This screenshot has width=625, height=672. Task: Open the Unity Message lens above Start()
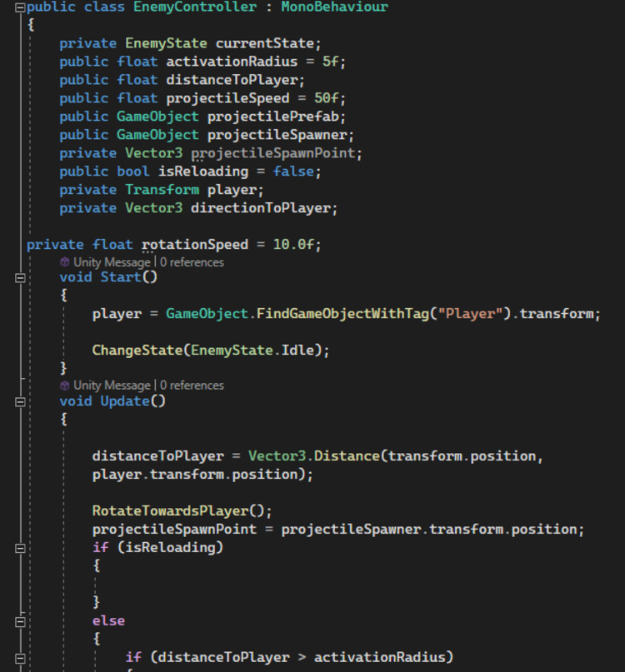112,262
